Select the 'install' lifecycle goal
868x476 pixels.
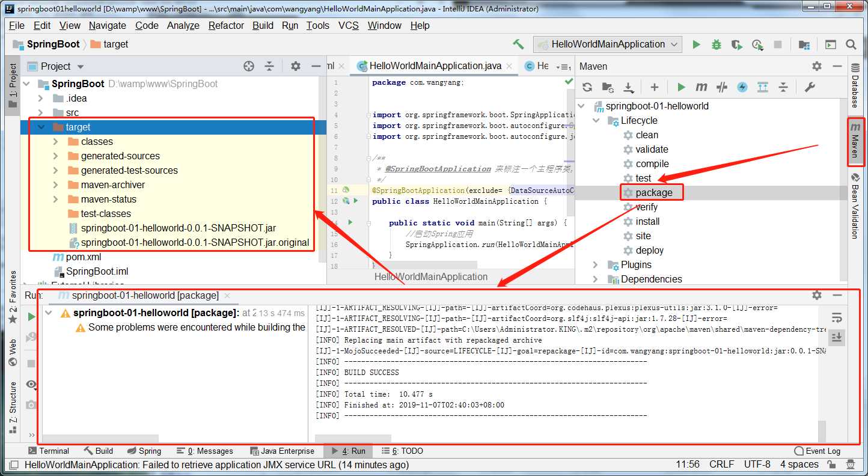click(x=648, y=221)
